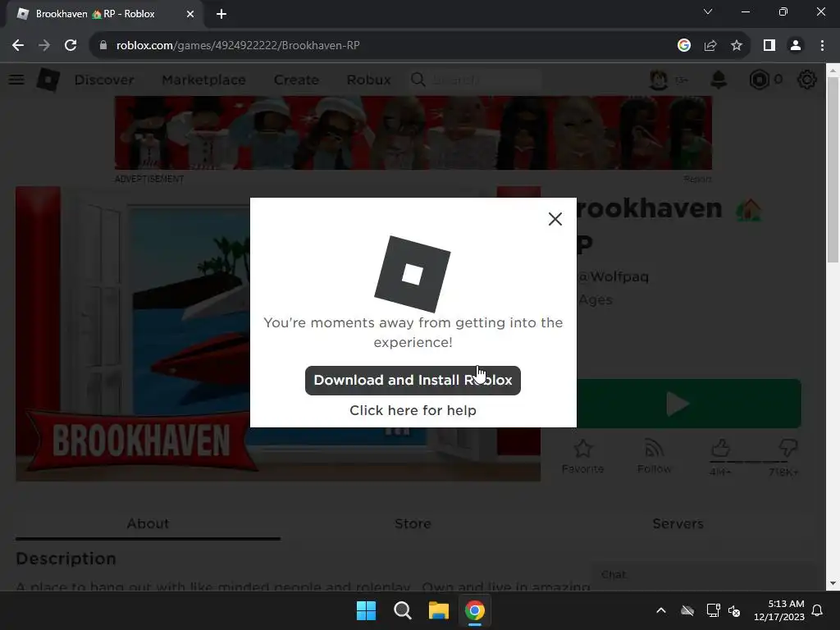Image resolution: width=840 pixels, height=630 pixels.
Task: Open the user avatar profile icon
Action: [x=659, y=80]
